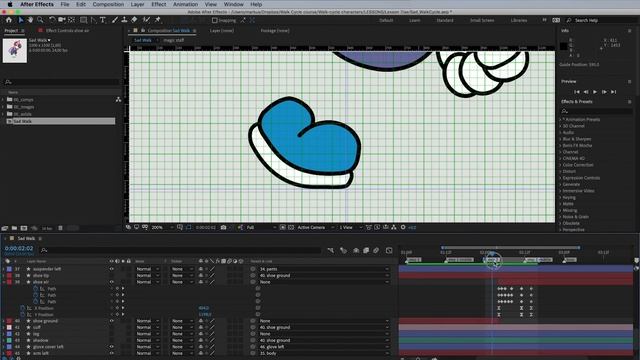Viewport: 640px width, 360px height.
Task: Switch to Effect Controls tab
Action: [67, 31]
